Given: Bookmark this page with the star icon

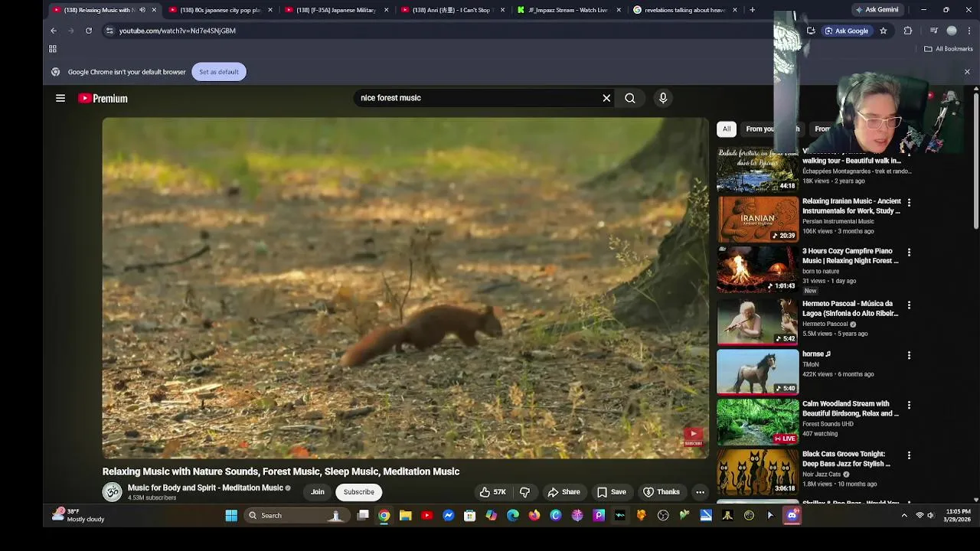Looking at the screenshot, I should (884, 31).
